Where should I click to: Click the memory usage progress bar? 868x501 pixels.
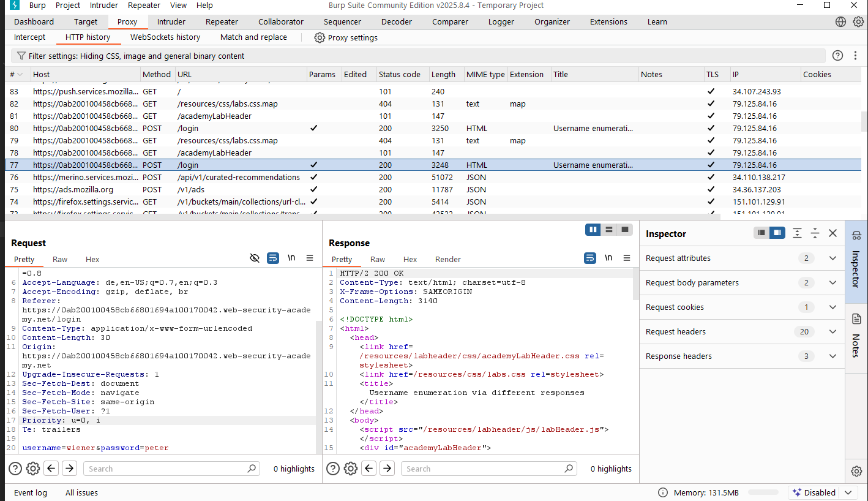pyautogui.click(x=763, y=492)
